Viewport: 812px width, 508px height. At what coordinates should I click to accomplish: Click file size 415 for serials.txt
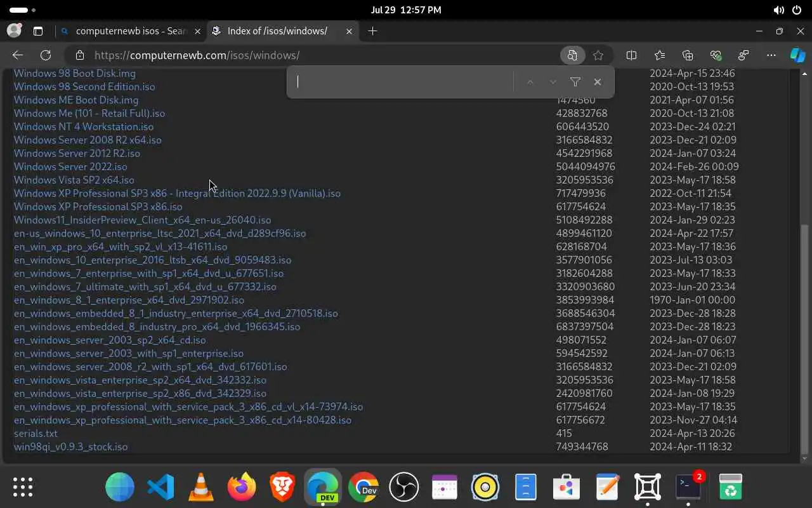pos(564,433)
